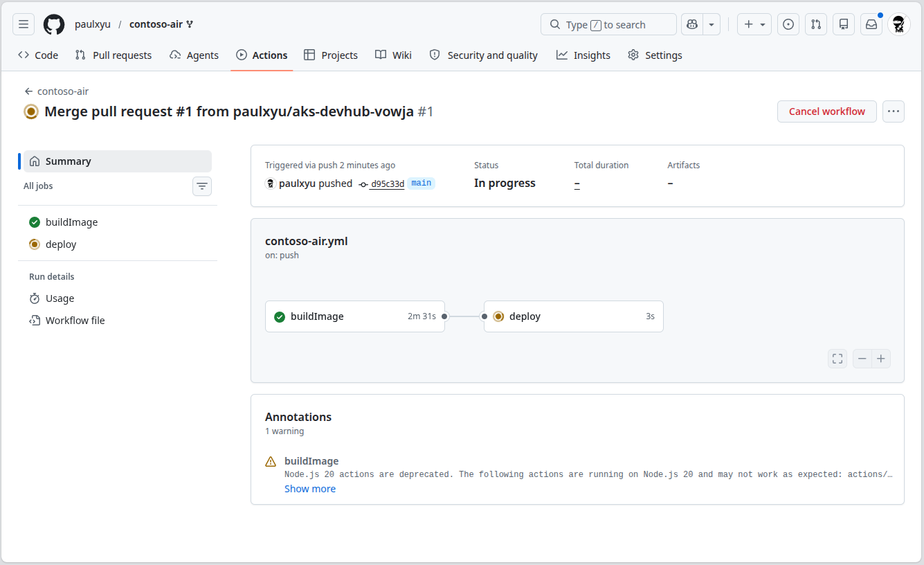Open the create new plus menu
Screen dimensions: 924x565
click(x=754, y=24)
